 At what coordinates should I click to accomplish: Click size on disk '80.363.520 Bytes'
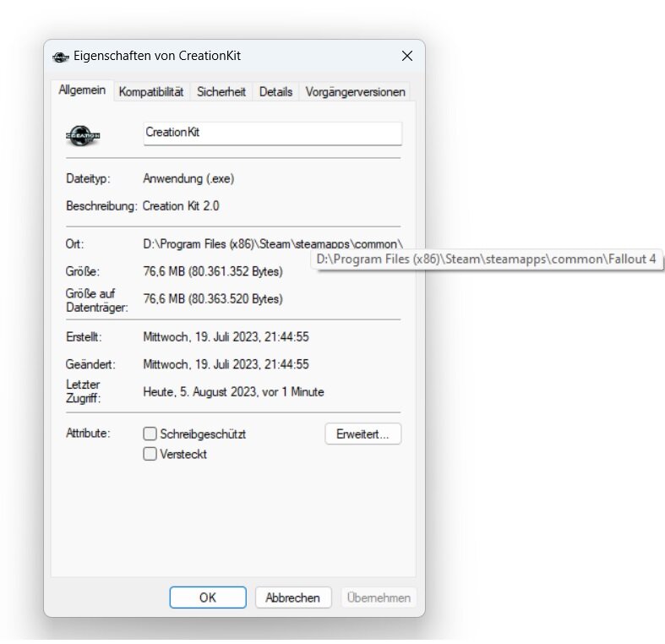pyautogui.click(x=236, y=298)
